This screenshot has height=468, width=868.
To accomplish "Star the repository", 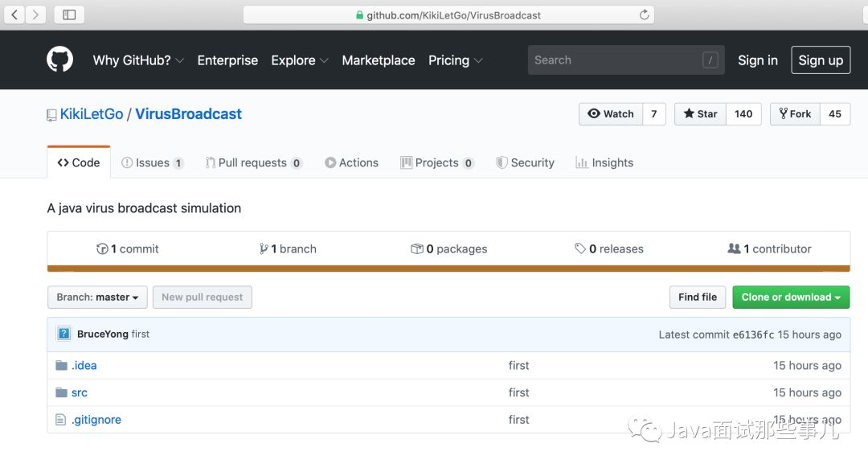I will (700, 113).
